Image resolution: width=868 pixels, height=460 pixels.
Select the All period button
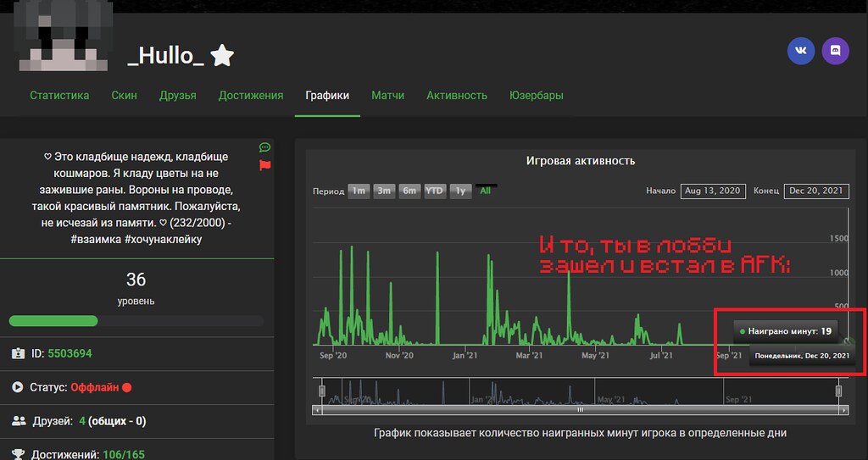tap(486, 191)
